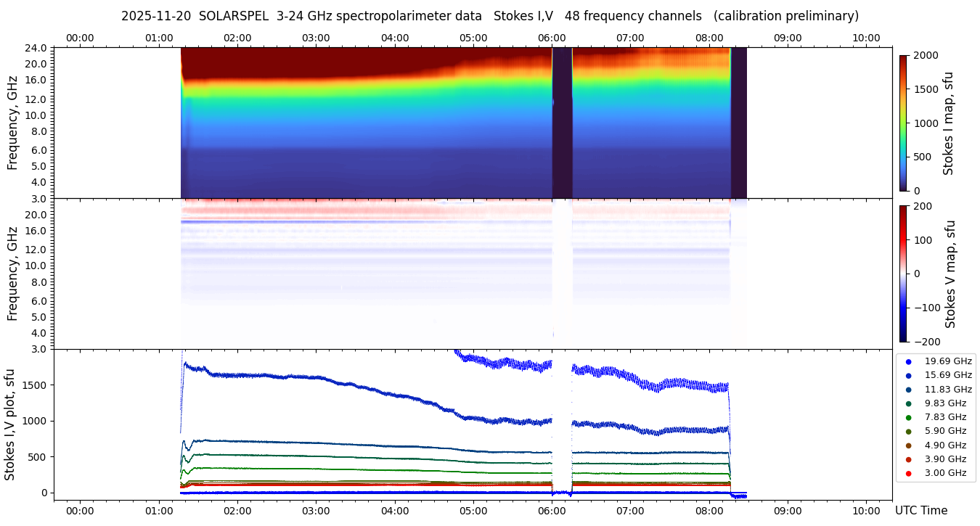Select the 11.83 GHz legend dot
The height and width of the screenshot is (526, 980).
tap(908, 390)
